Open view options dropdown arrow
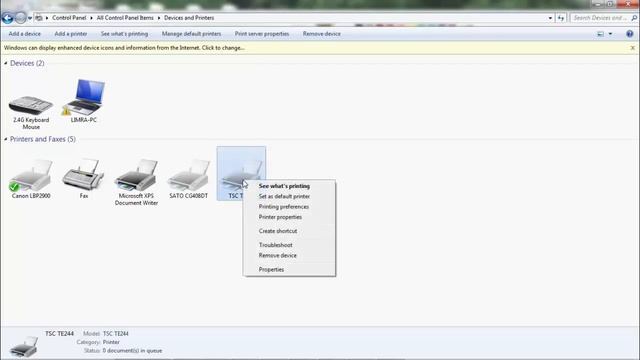This screenshot has width=640, height=360. 610,34
